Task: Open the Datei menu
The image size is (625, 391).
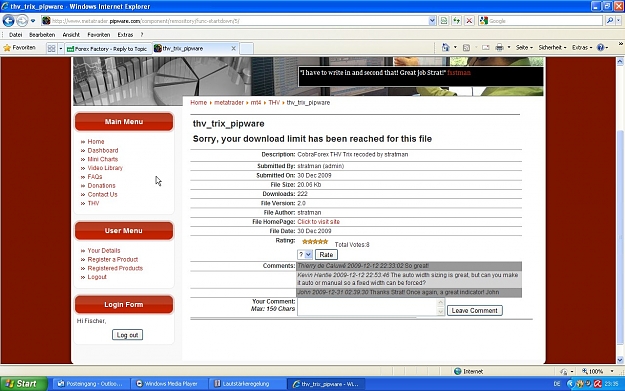Action: click(16, 35)
